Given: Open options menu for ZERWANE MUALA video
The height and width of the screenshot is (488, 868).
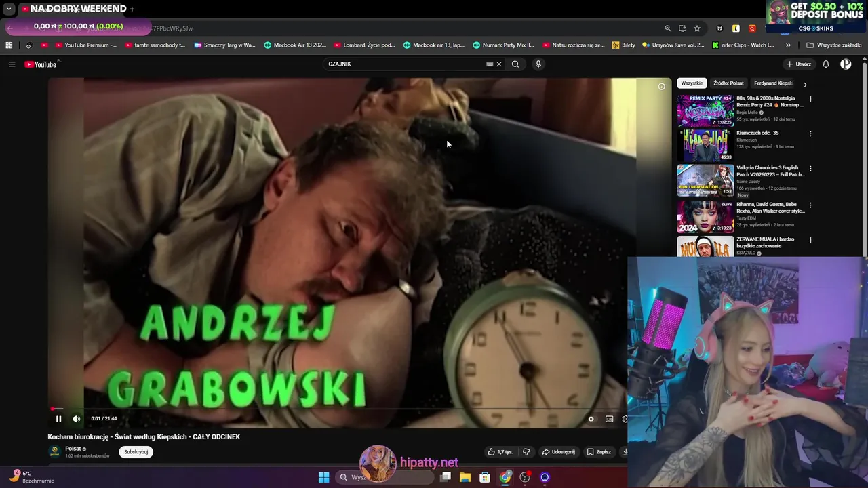Looking at the screenshot, I should [x=810, y=240].
